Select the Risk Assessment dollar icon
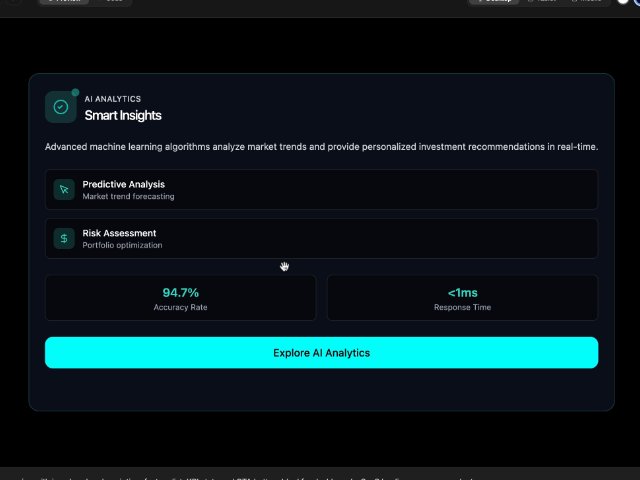This screenshot has height=480, width=640. 64,238
